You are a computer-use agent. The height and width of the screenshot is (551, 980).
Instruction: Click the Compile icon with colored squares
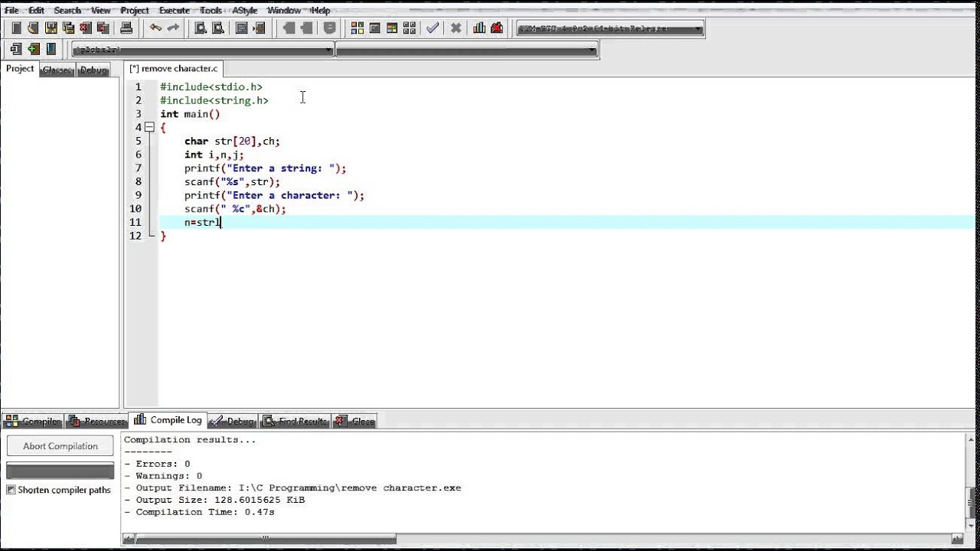(x=358, y=28)
